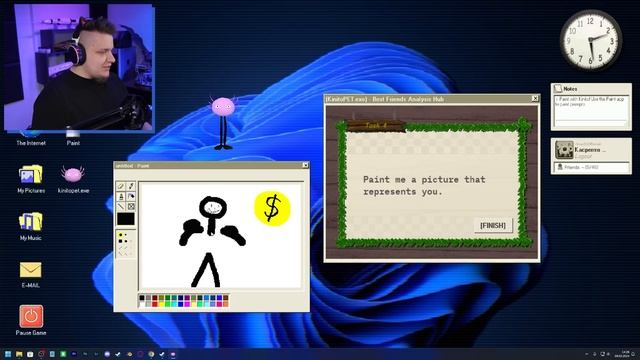The height and width of the screenshot is (360, 640).
Task: Pick the brown swatch ending the top row
Action: point(226,298)
